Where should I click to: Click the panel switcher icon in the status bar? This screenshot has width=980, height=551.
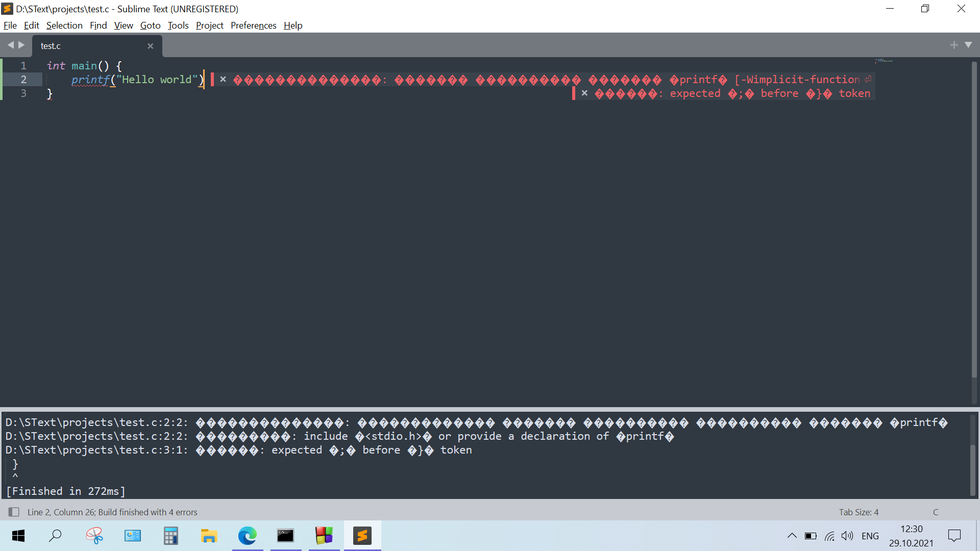14,512
